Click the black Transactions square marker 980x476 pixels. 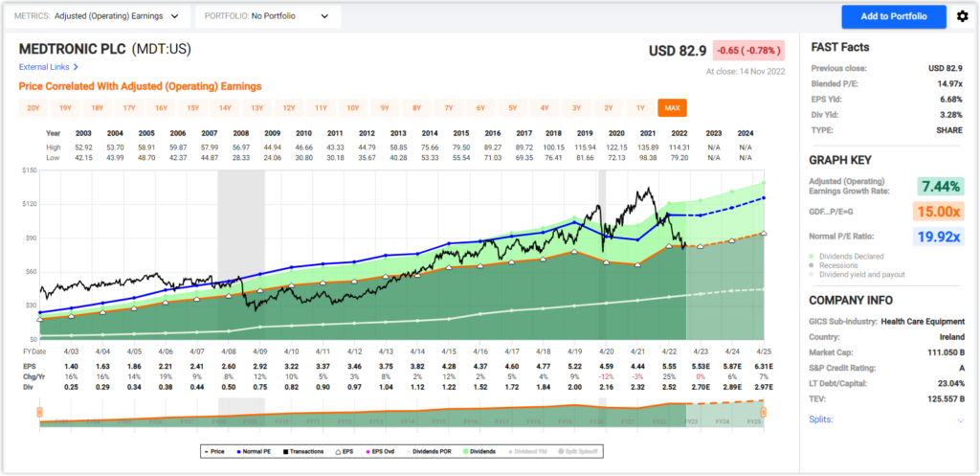(x=283, y=451)
